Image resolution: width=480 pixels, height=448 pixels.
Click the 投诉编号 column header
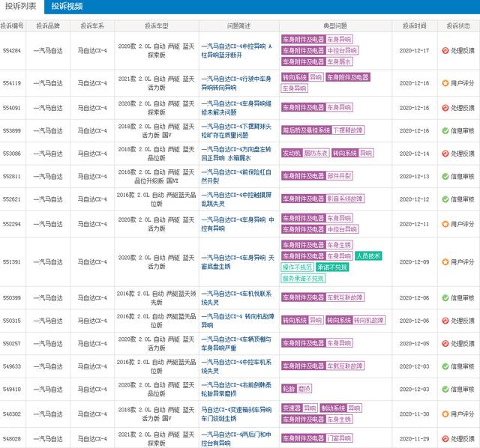(x=12, y=26)
